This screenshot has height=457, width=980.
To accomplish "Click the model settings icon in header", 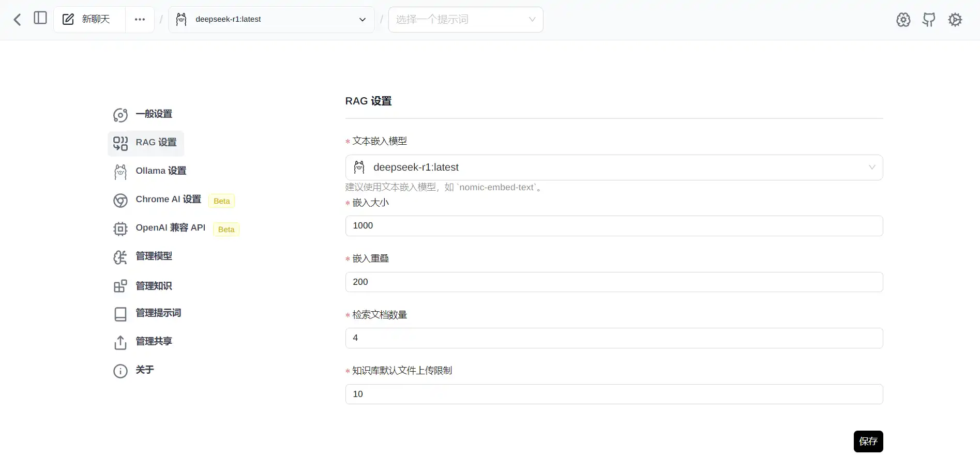I will pos(903,20).
